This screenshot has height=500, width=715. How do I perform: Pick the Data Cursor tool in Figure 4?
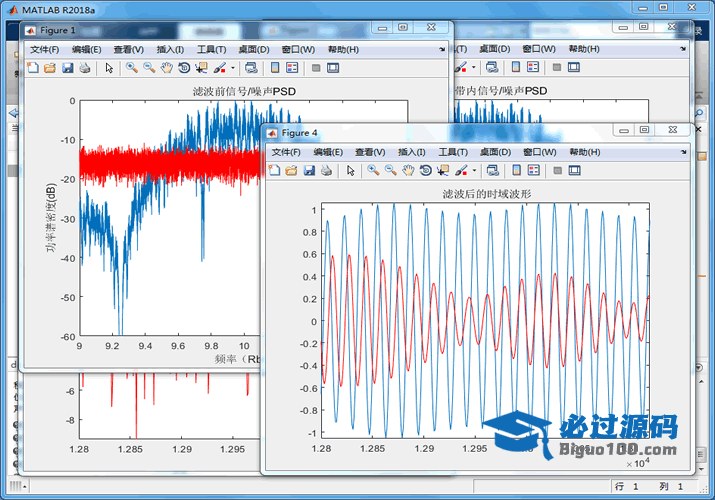[x=443, y=171]
